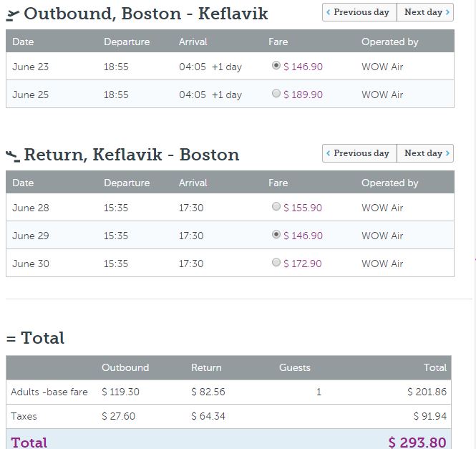Go to Next day for outbound flights
The image size is (476, 449).
[x=426, y=12]
